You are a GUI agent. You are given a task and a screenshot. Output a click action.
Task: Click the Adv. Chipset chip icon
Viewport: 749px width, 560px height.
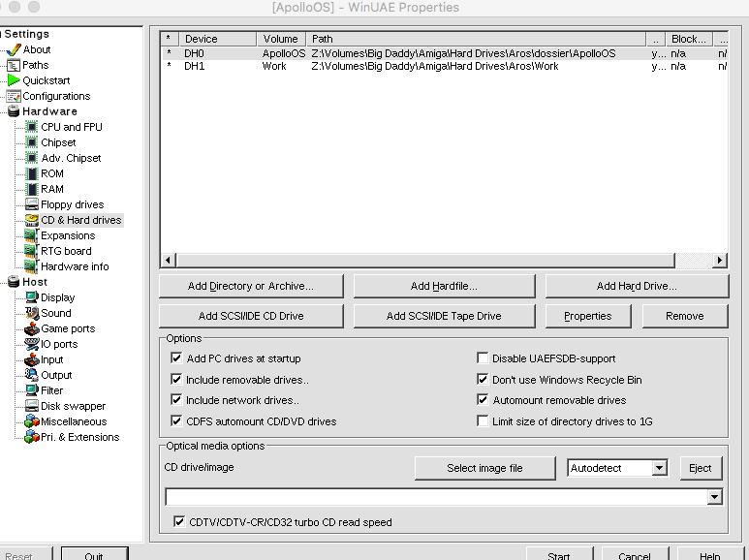coord(32,158)
